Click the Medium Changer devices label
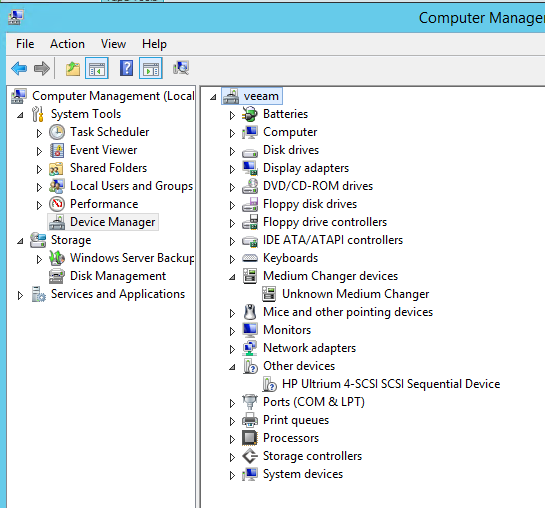 point(330,276)
